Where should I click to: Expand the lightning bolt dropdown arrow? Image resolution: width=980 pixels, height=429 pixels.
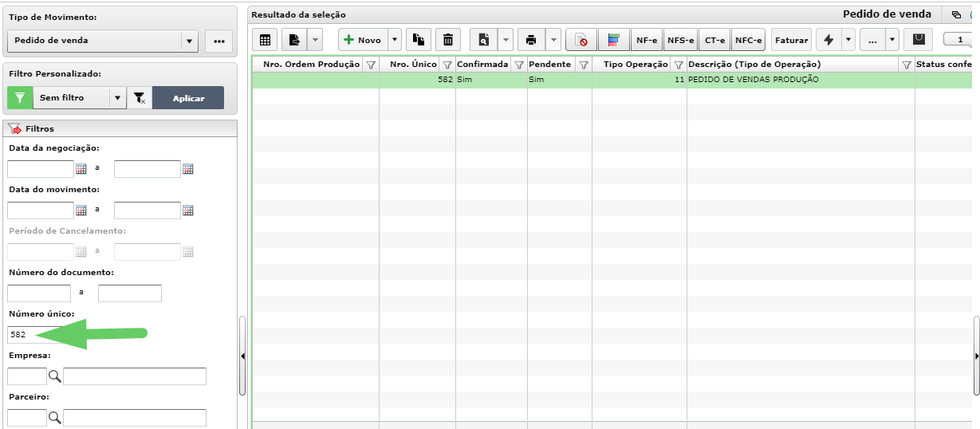[848, 40]
